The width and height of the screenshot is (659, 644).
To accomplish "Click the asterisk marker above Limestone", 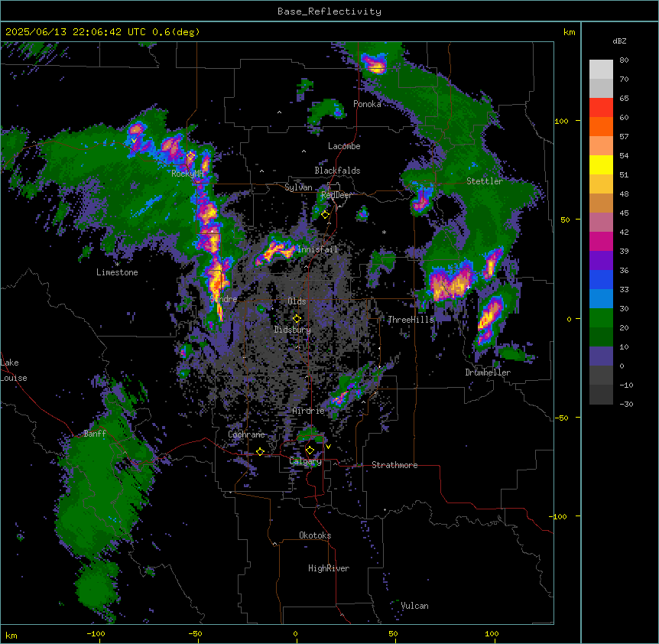I will [117, 265].
